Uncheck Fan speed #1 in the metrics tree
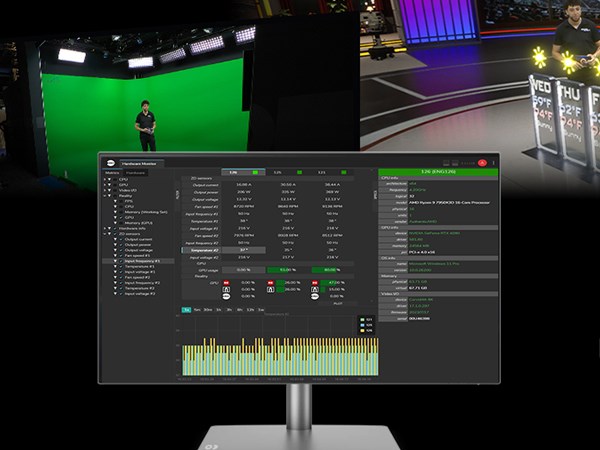 (x=119, y=255)
